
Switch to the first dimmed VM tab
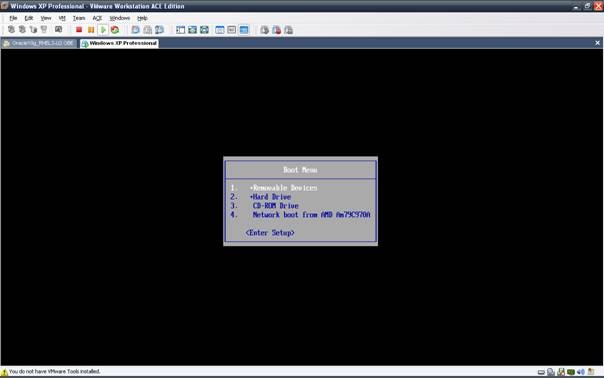[39, 43]
